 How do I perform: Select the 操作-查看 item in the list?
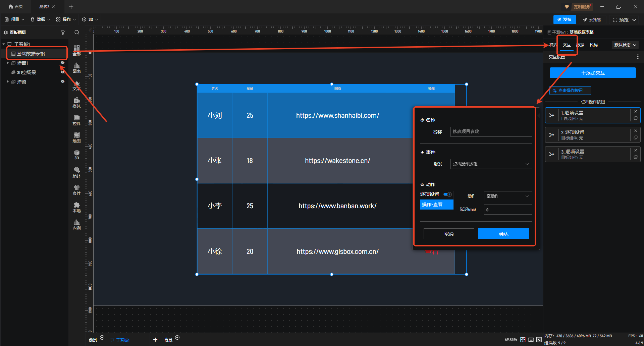pyautogui.click(x=436, y=205)
